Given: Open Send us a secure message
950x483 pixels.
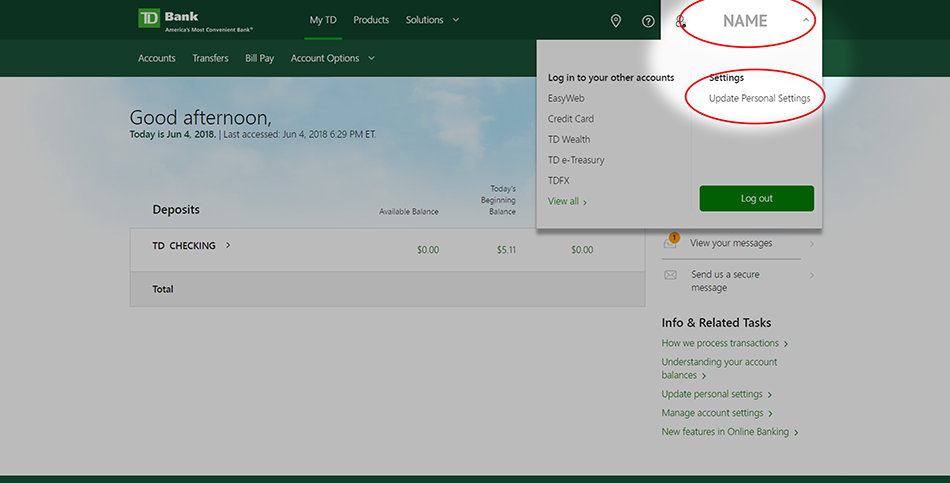Looking at the screenshot, I should pos(725,281).
